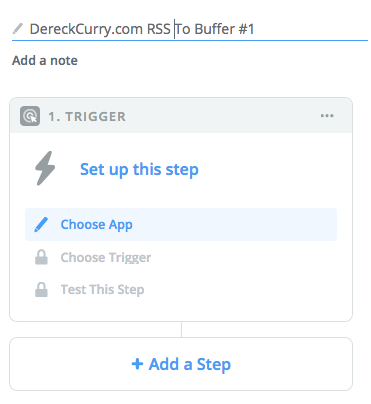Open the three-dots menu on Trigger step
The width and height of the screenshot is (371, 404).
(327, 116)
